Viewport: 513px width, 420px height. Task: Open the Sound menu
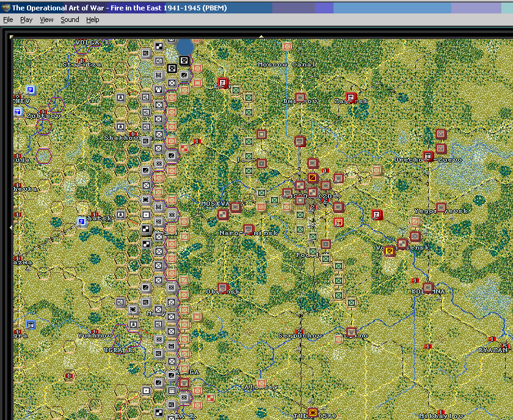pos(70,20)
